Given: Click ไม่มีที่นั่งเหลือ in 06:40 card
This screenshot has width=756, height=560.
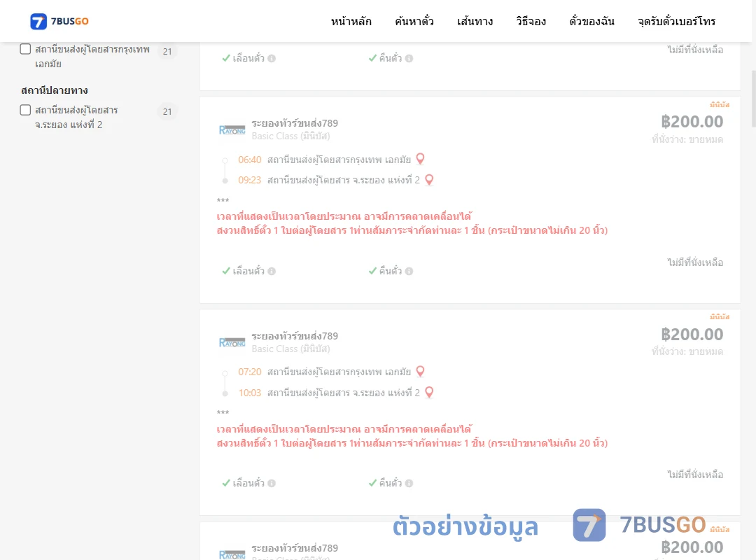Looking at the screenshot, I should point(695,262).
